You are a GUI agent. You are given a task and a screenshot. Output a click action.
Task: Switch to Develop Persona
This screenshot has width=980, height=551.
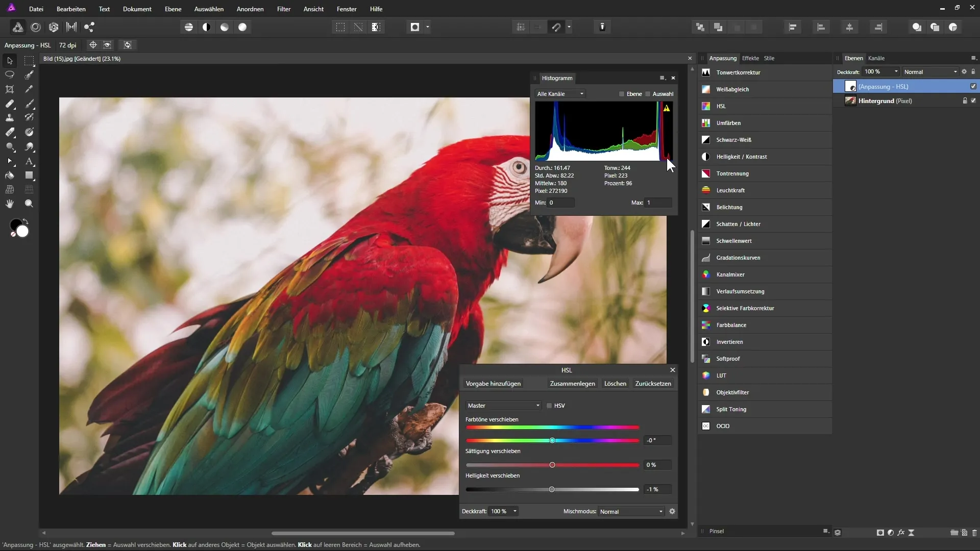54,27
